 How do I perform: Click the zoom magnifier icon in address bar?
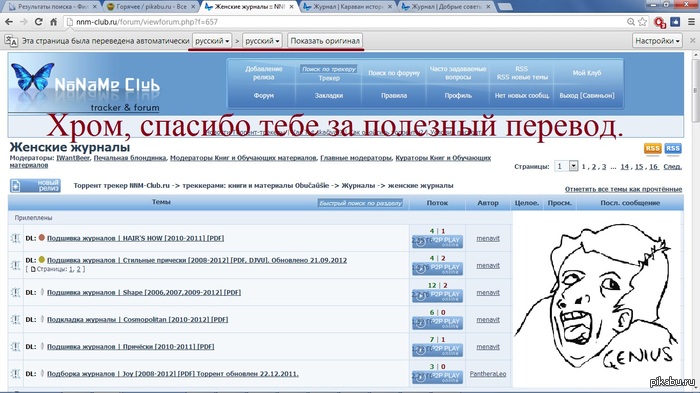(631, 22)
